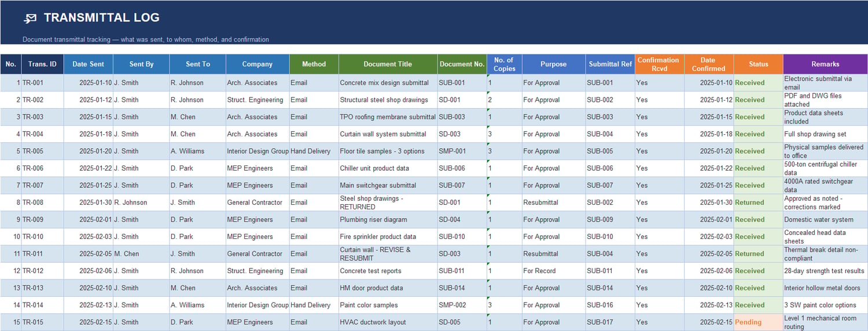Click the 'Submittal Ref' column header
The width and height of the screenshot is (868, 331).
coord(610,64)
